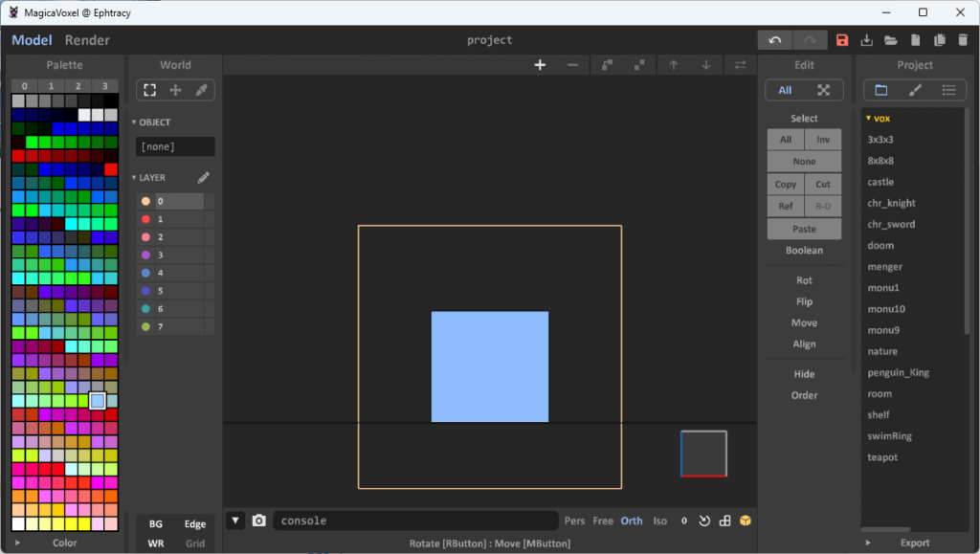Click the orange cube icon at bottom
This screenshot has width=980, height=554.
(x=745, y=521)
